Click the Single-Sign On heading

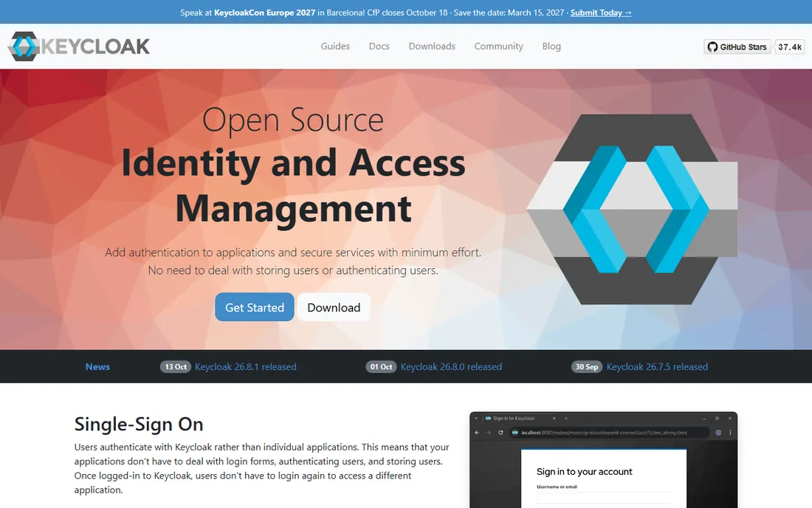tap(139, 424)
